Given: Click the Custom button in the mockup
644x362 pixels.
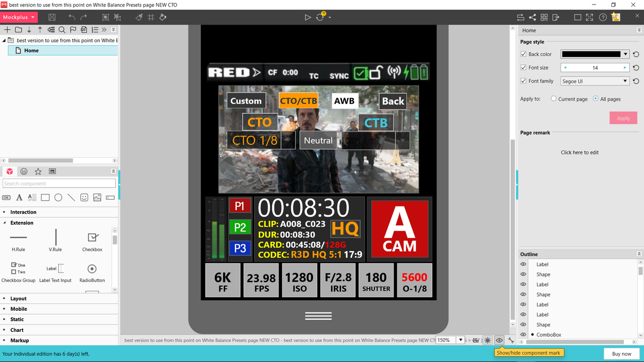Looking at the screenshot, I should click(246, 101).
